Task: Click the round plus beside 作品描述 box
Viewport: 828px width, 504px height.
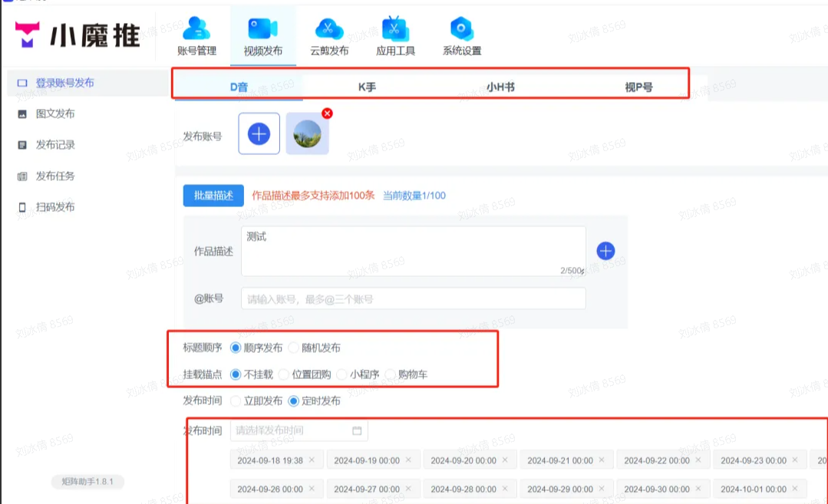Action: [605, 251]
